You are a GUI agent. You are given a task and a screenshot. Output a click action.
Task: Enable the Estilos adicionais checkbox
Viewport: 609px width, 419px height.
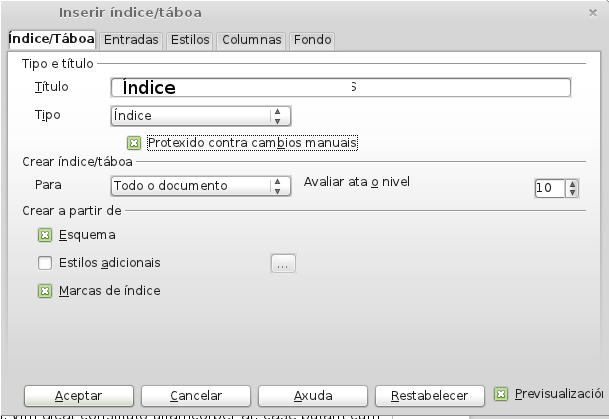tap(44, 263)
